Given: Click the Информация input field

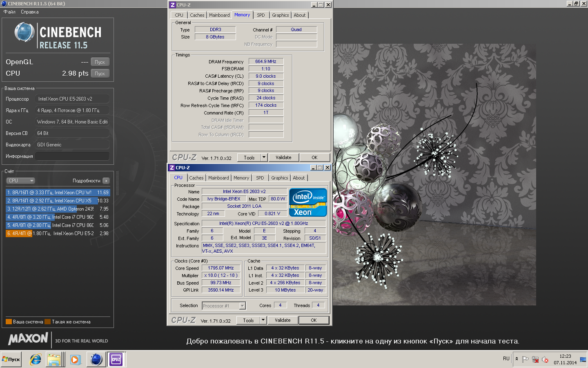Looking at the screenshot, I should point(72,156).
